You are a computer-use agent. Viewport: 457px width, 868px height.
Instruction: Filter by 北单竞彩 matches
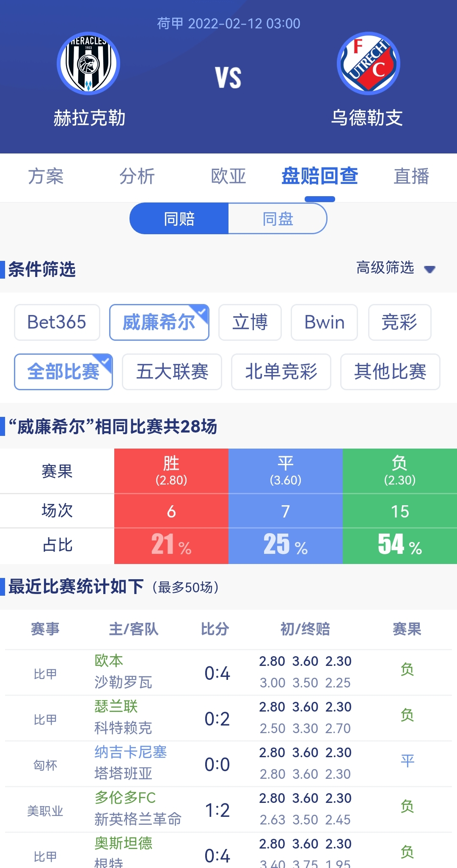(281, 372)
